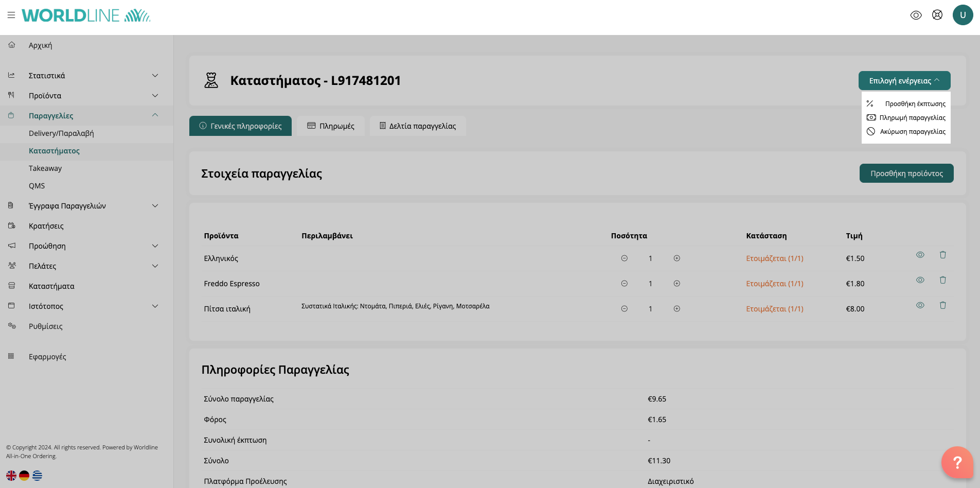This screenshot has width=980, height=488.
Task: Click the Προσθήκη προϊόντος button
Action: 906,173
